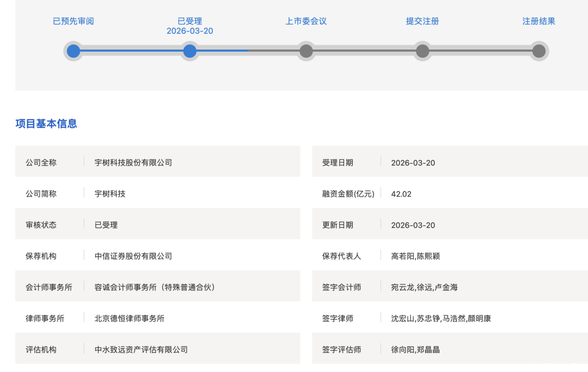Select the 上市委会议 timeline node circle
This screenshot has width=588, height=372.
tap(306, 51)
